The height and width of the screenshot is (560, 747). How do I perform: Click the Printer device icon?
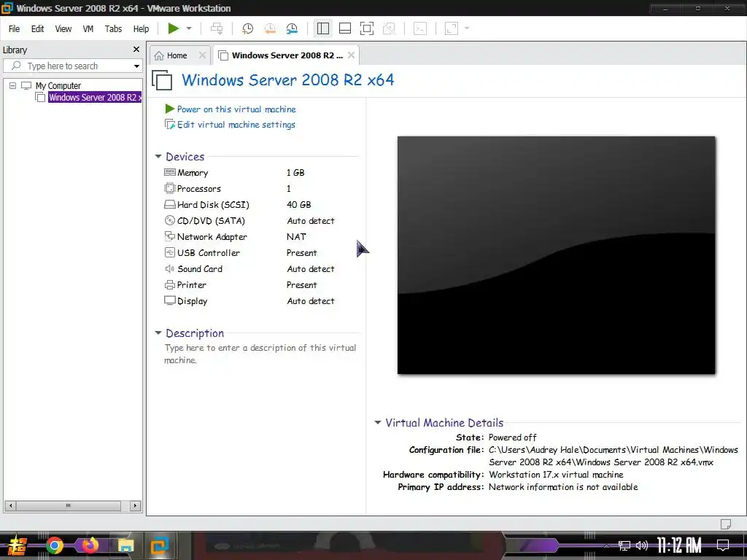(x=169, y=285)
